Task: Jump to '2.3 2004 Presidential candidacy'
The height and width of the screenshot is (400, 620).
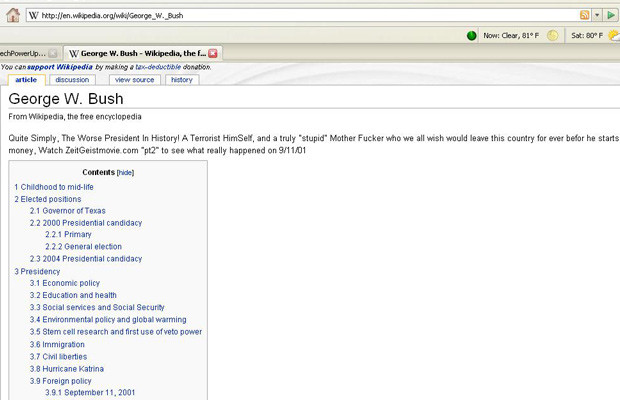Action: pos(86,259)
